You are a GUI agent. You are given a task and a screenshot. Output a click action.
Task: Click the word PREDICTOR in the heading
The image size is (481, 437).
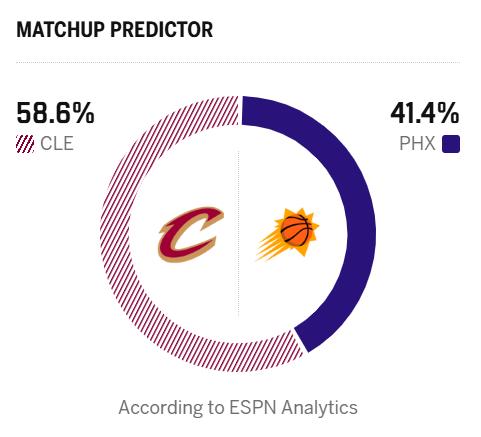[162, 30]
